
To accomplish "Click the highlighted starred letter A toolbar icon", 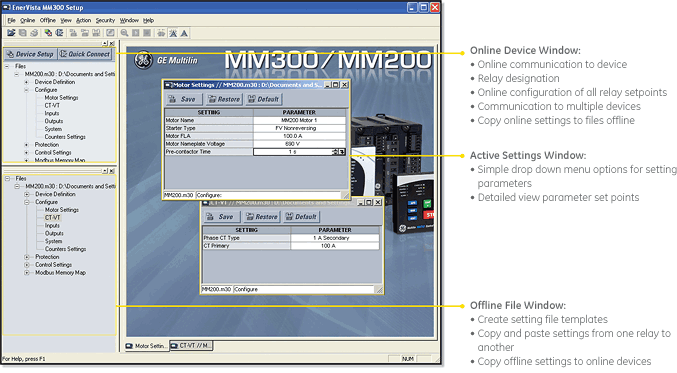I will [173, 33].
